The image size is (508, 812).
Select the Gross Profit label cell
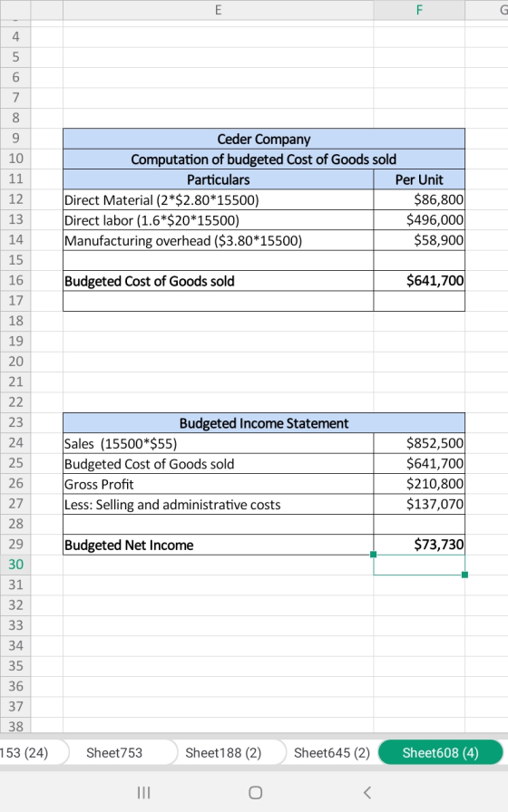click(x=219, y=484)
